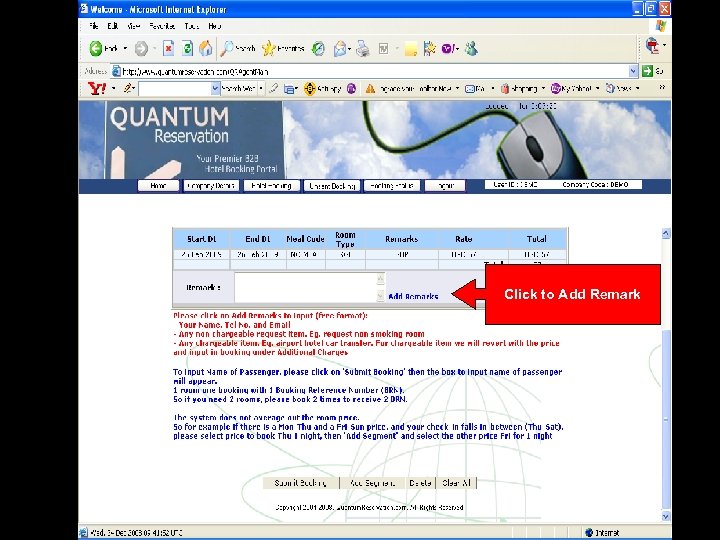Screen dimensions: 720x540
Task: Click the orange warning triangle icon
Action: (370, 89)
